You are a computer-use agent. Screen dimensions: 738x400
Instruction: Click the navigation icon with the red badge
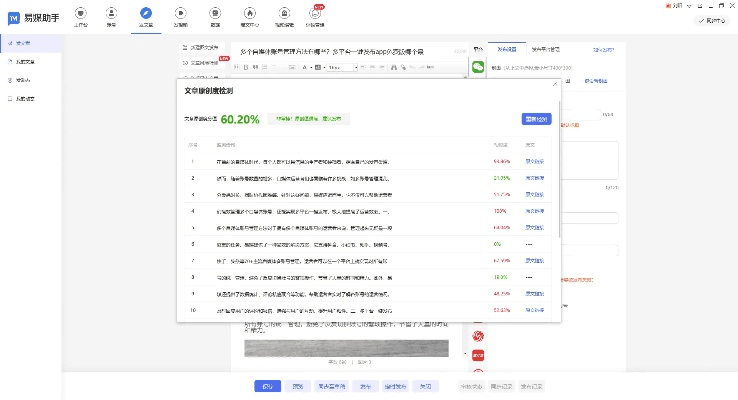pyautogui.click(x=316, y=17)
